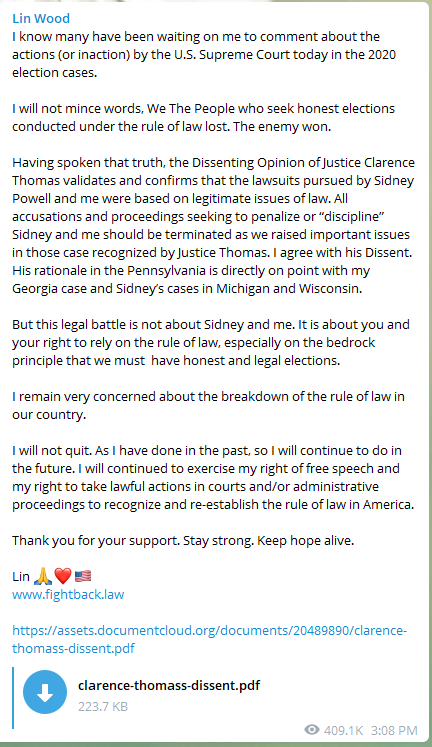Click the American flag emoji
The image size is (432, 747).
(83, 576)
